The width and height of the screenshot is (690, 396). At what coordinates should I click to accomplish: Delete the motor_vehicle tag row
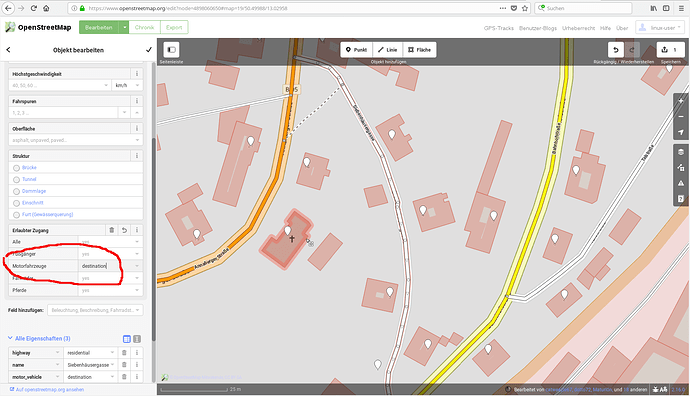click(125, 377)
